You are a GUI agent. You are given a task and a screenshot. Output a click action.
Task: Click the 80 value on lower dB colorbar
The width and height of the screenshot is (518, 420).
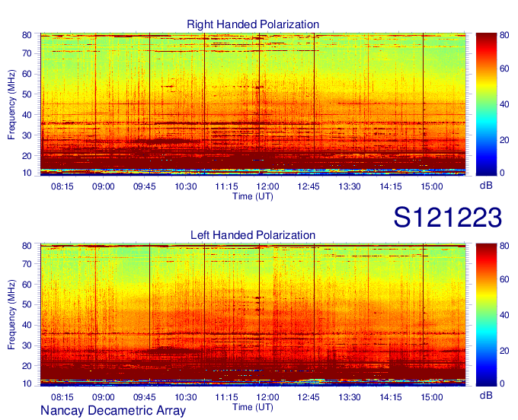coord(504,246)
